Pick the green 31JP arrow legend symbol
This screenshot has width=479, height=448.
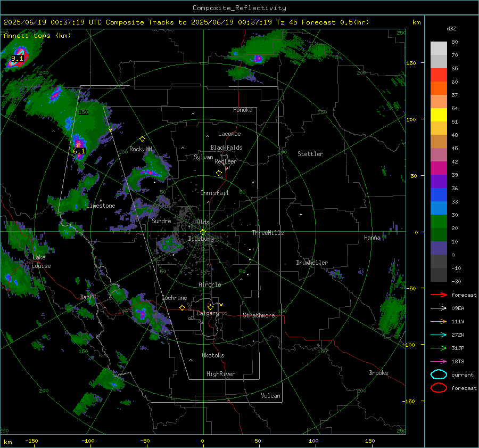point(439,348)
